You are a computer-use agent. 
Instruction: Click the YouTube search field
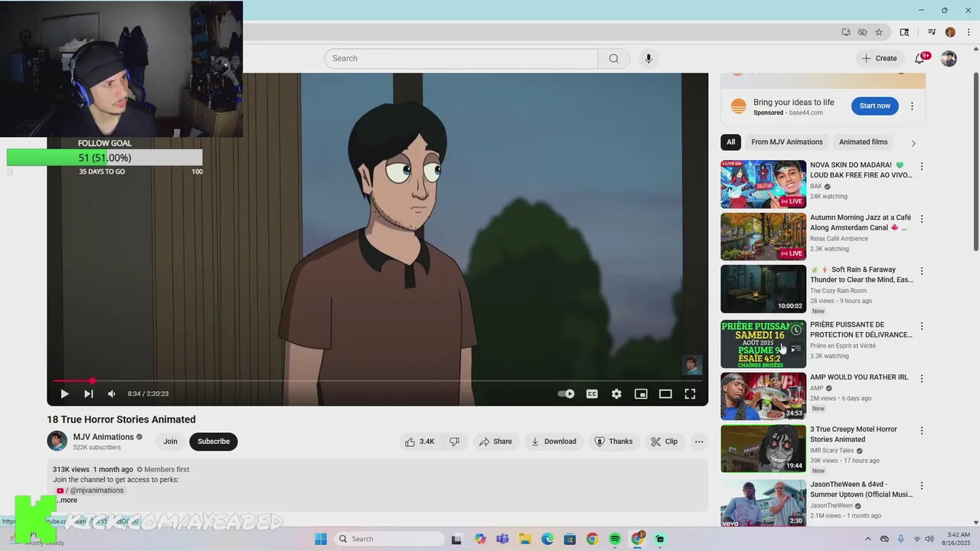[x=461, y=58]
